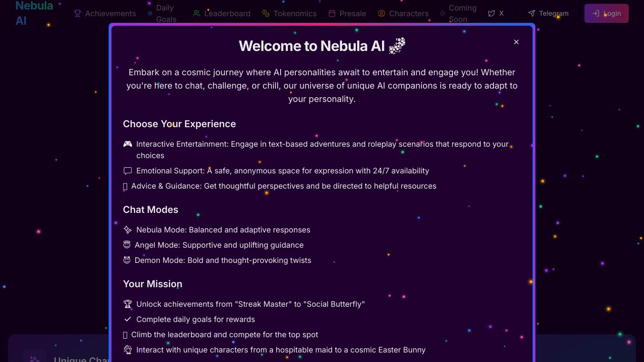644x362 pixels.
Task: Click the Characters face icon
Action: [382, 13]
